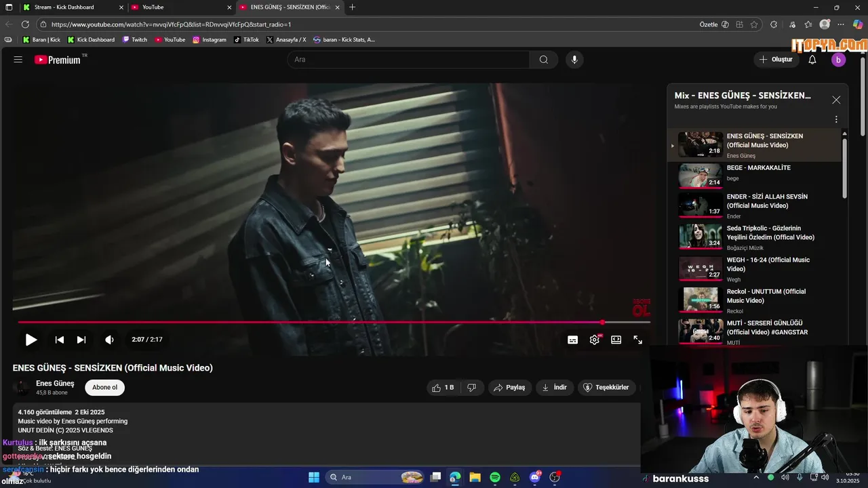Screen dimensions: 868x488
Task: Switch to theater mode
Action: point(616,340)
